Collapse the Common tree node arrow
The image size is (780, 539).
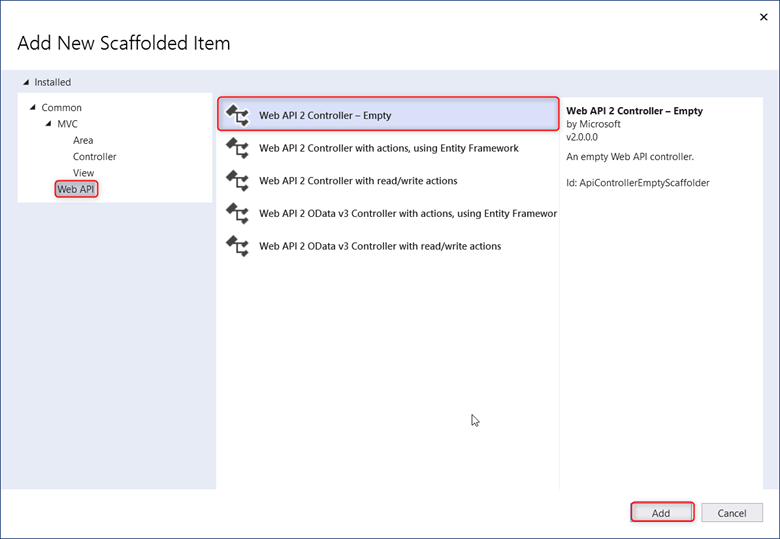(x=33, y=107)
